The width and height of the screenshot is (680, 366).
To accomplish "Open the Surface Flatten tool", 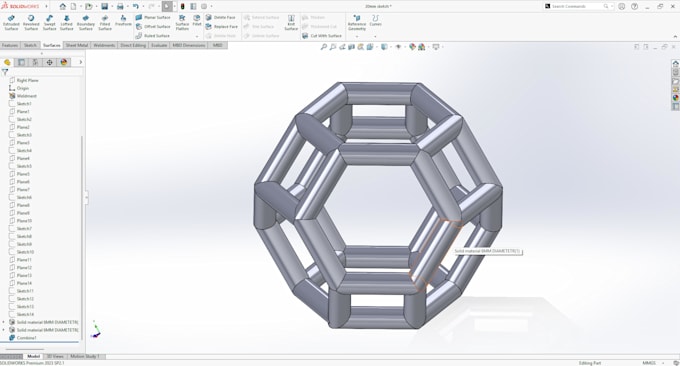I will [x=182, y=22].
